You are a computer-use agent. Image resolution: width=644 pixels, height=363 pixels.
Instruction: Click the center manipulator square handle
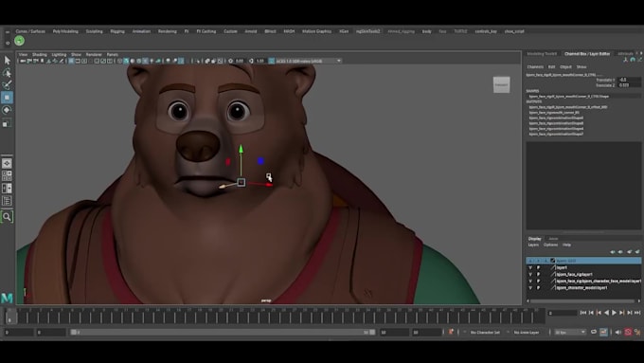tap(241, 182)
